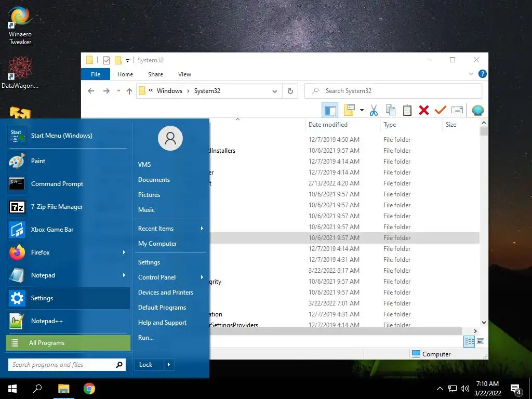This screenshot has width=532, height=399.
Task: Click the Forward navigation arrow
Action: tap(106, 91)
